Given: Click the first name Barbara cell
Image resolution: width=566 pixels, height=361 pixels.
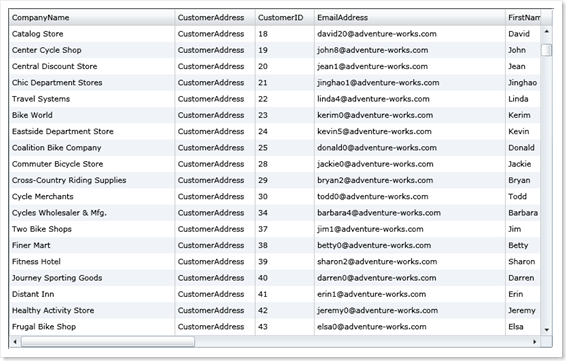Looking at the screenshot, I should click(x=523, y=213).
